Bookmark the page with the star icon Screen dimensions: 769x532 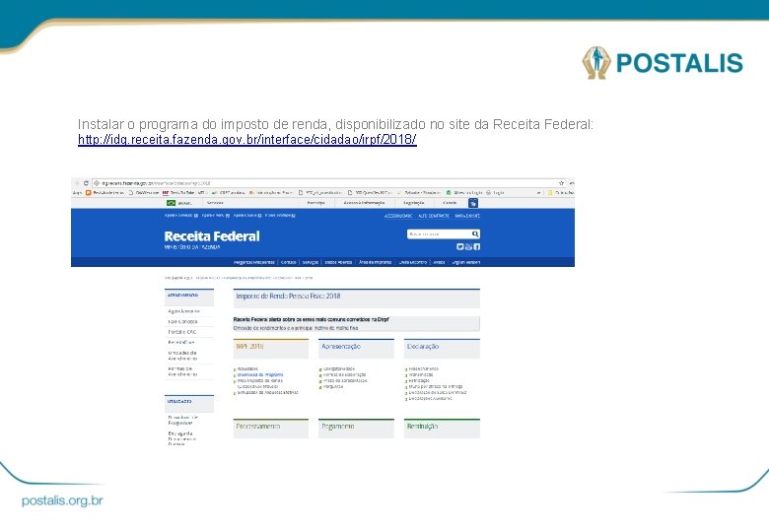(562, 183)
